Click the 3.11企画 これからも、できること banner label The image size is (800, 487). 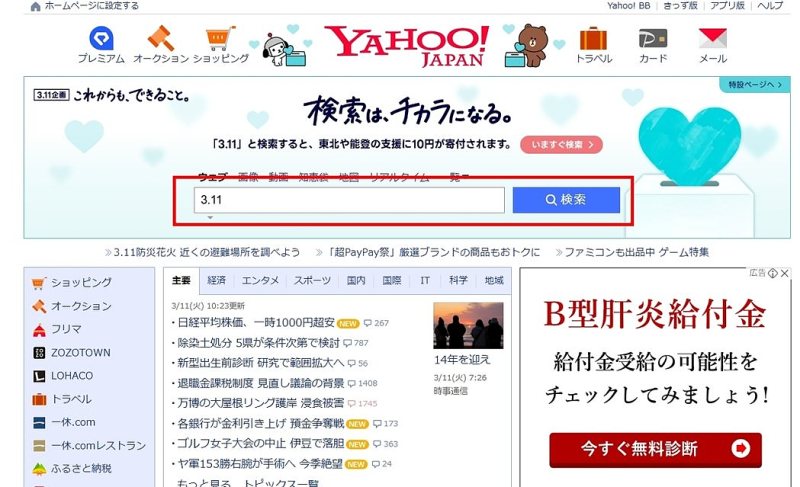pos(111,95)
